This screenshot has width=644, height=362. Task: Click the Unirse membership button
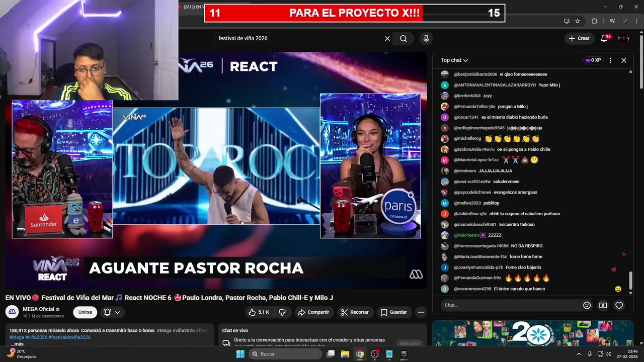[85, 312]
